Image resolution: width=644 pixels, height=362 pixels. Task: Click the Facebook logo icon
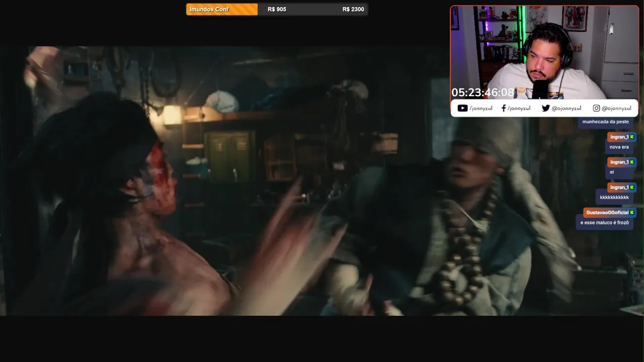click(x=504, y=108)
